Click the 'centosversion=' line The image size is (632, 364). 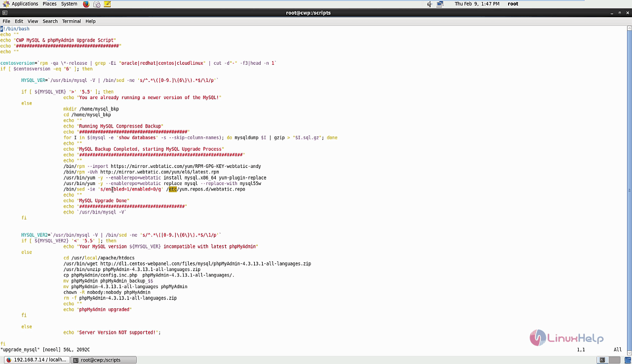(x=138, y=63)
